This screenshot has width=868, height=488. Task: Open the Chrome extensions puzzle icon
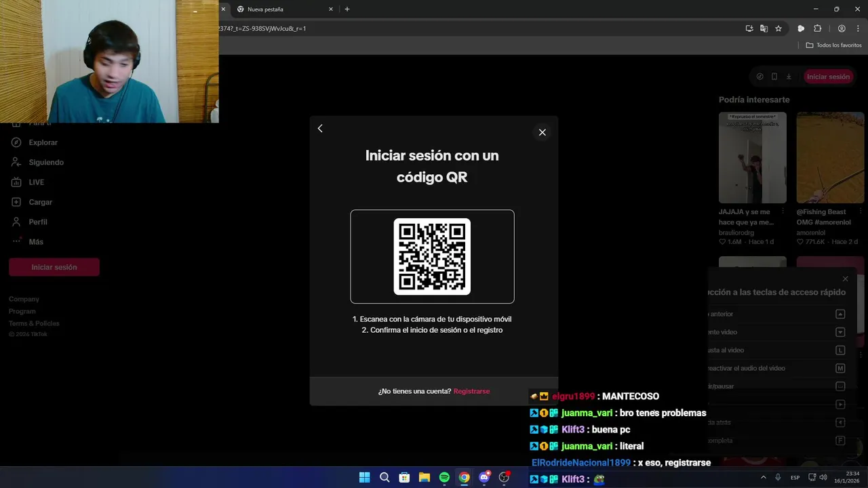point(818,28)
